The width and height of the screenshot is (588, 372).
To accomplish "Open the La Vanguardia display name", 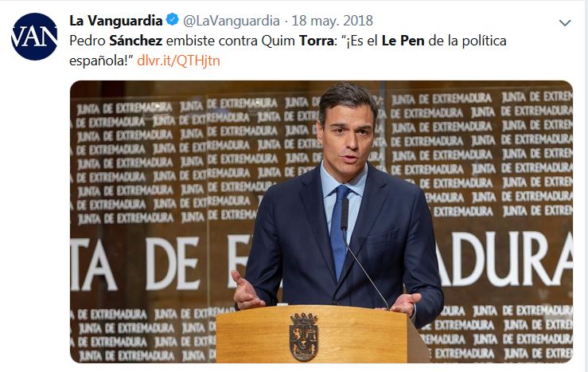I will (116, 20).
